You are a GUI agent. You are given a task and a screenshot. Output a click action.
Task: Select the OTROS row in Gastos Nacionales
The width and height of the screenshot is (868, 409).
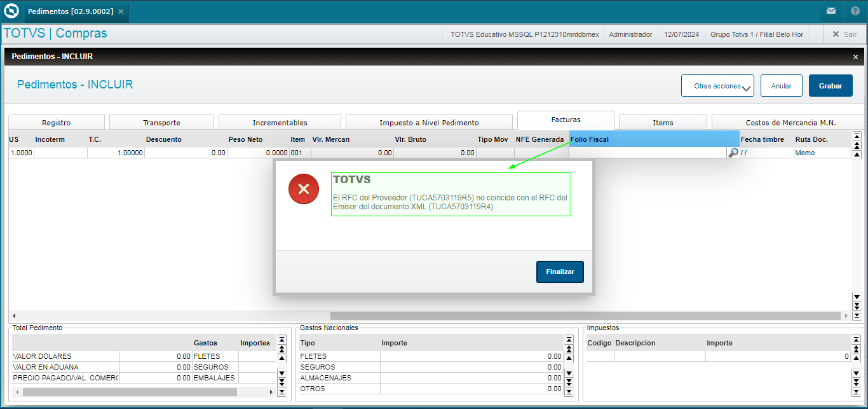431,389
